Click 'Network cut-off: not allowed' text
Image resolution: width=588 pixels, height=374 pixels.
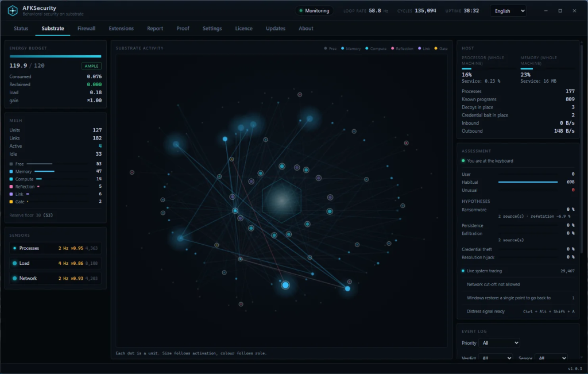coord(493,284)
